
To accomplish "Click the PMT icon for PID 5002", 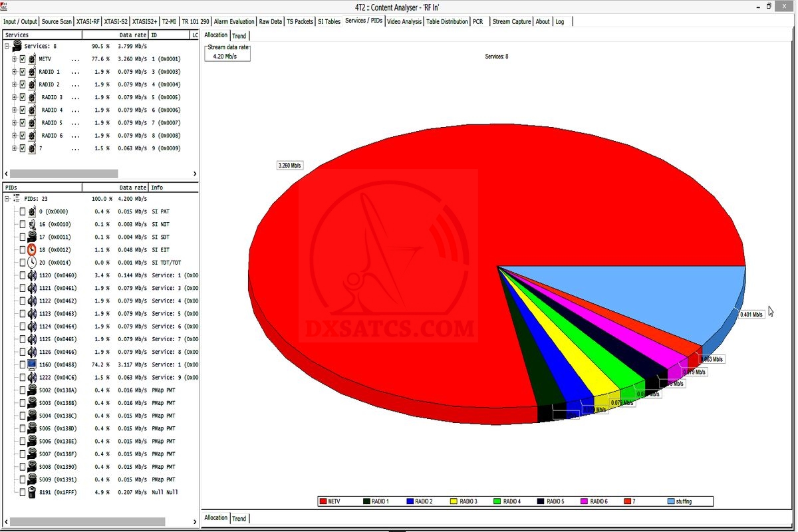I will point(31,390).
